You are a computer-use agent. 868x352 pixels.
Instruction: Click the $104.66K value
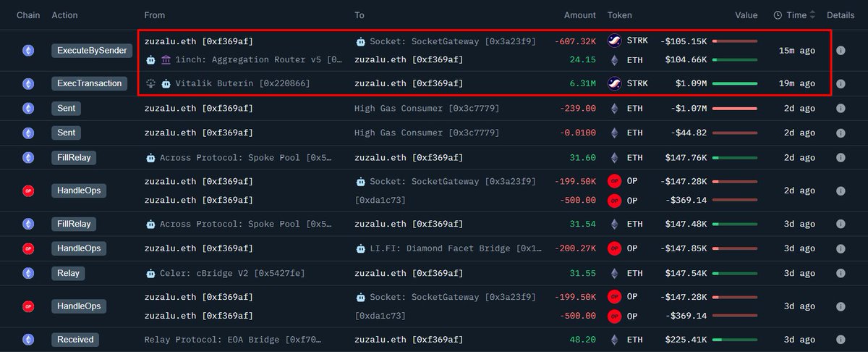(x=684, y=59)
